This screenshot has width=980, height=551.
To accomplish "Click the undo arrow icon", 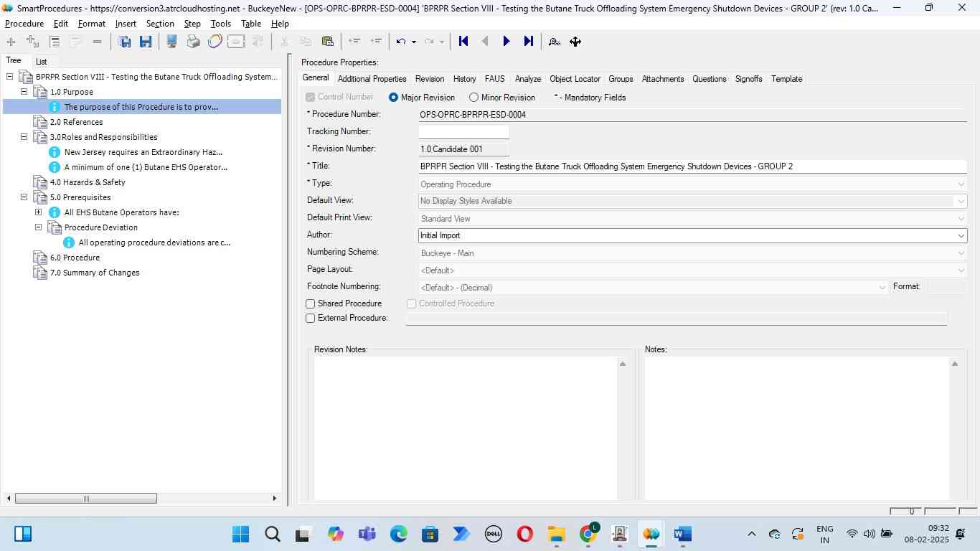I will (x=401, y=42).
